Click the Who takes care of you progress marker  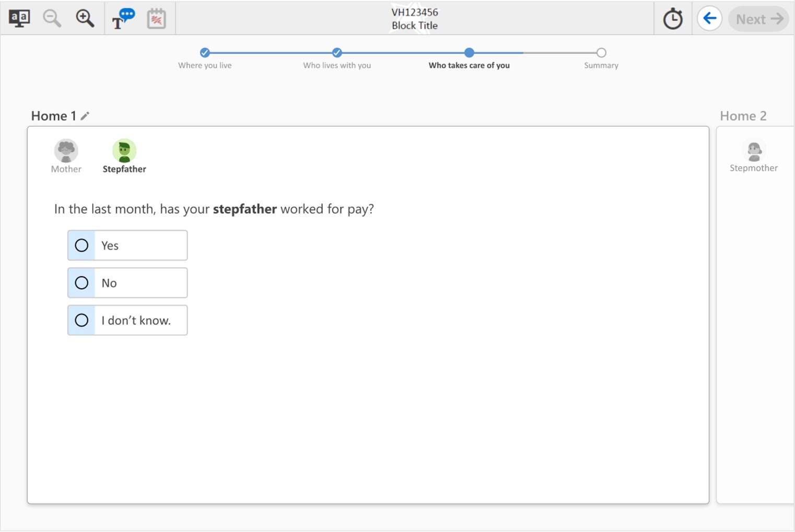click(469, 53)
